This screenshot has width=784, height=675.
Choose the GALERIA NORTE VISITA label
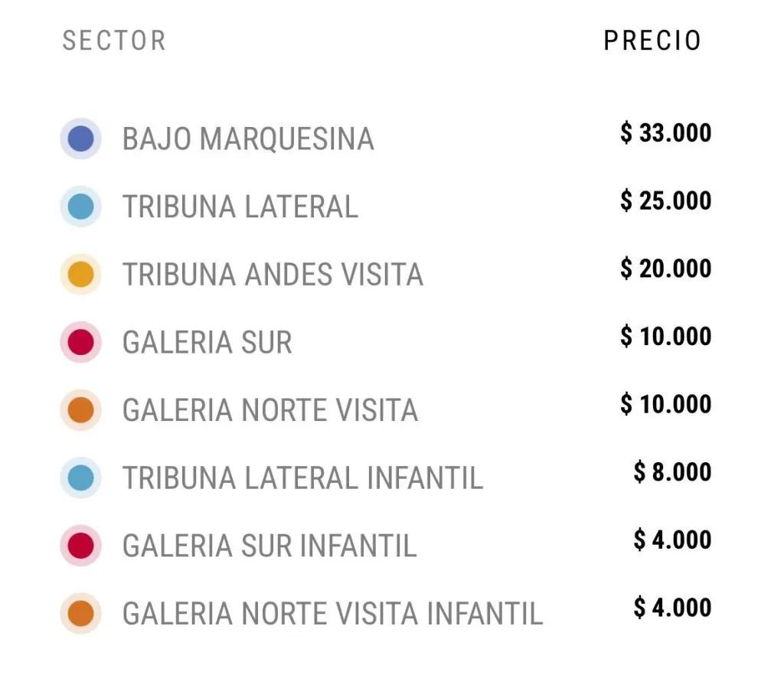coord(270,410)
